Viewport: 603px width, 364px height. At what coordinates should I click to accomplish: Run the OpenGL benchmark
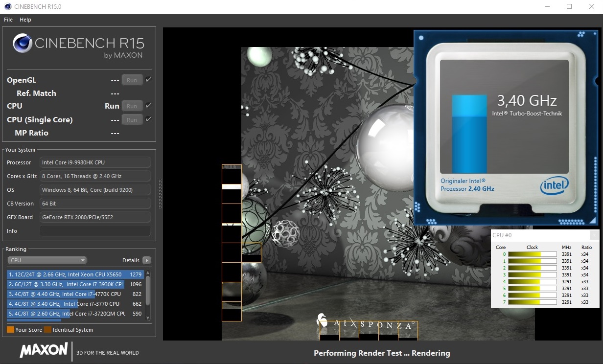tap(132, 80)
